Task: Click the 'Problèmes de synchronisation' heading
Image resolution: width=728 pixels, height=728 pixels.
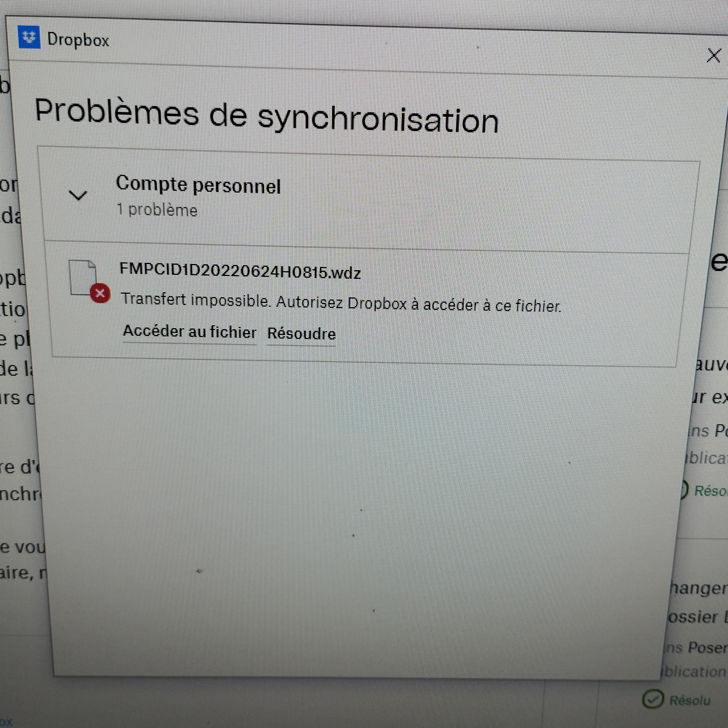Action: [x=266, y=116]
